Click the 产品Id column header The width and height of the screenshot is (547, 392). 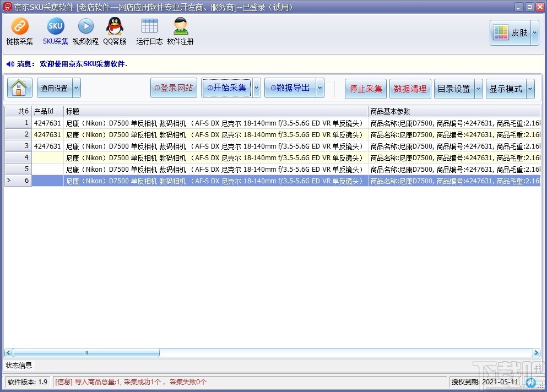47,111
